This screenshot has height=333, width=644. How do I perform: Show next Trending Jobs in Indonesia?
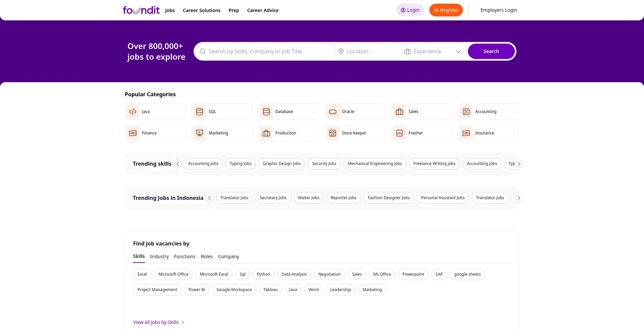pos(519,198)
